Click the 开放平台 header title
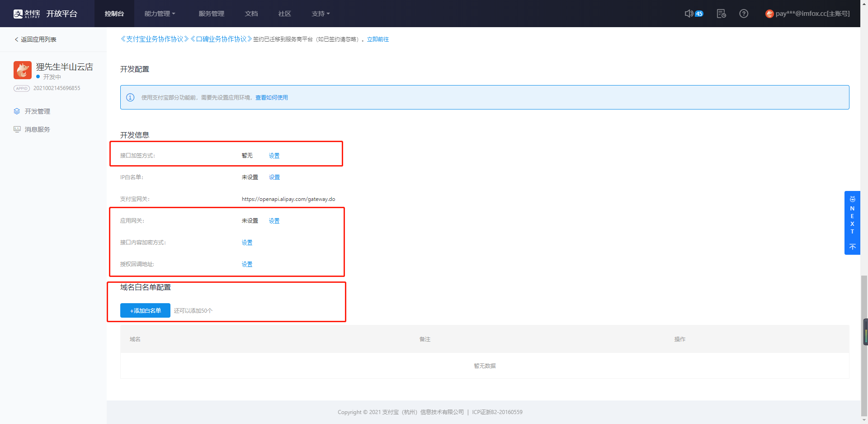This screenshot has width=868, height=424. (61, 14)
